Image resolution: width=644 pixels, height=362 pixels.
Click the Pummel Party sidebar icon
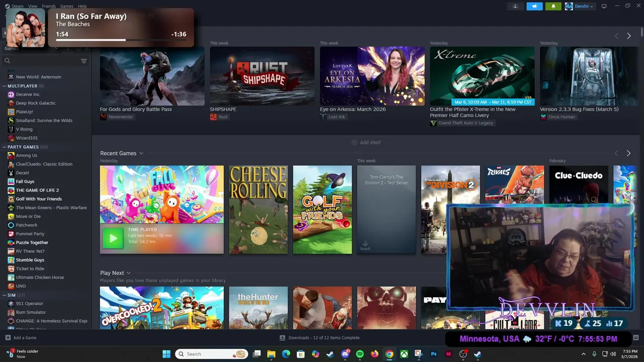click(11, 234)
